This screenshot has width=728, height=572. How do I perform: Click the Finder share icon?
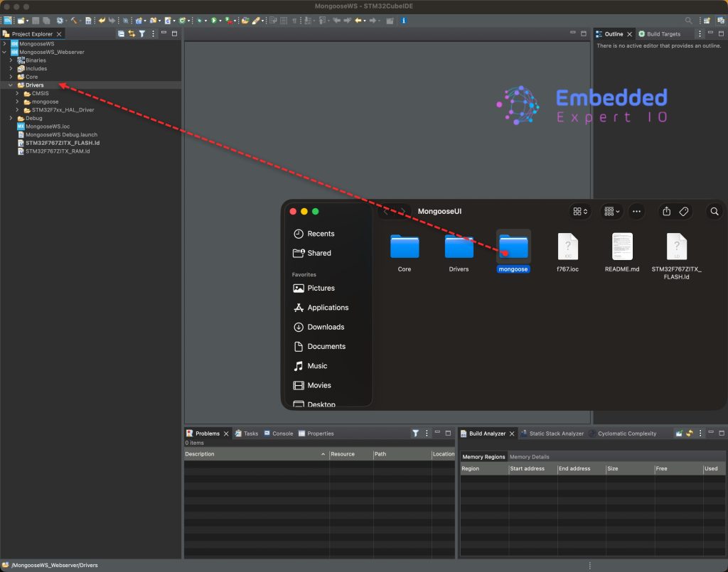pyautogui.click(x=666, y=211)
